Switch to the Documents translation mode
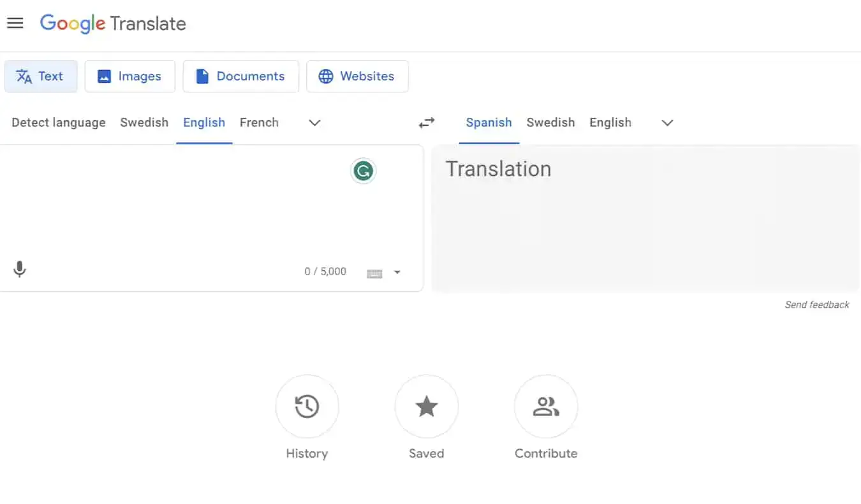This screenshot has width=861, height=504. point(240,76)
